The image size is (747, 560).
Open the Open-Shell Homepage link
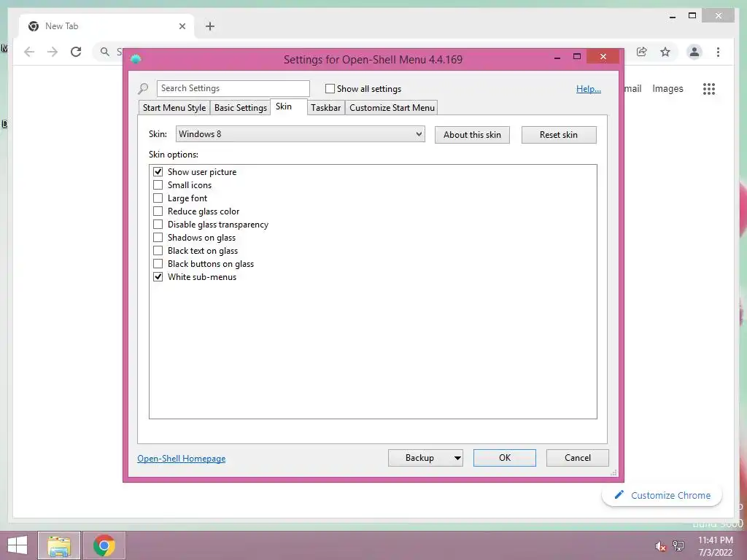(x=182, y=459)
